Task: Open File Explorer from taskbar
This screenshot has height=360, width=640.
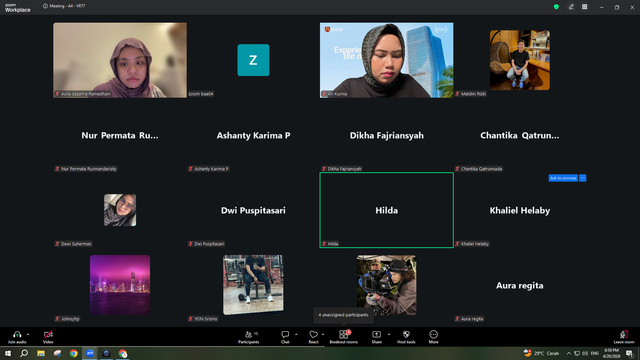Action: tap(41, 353)
